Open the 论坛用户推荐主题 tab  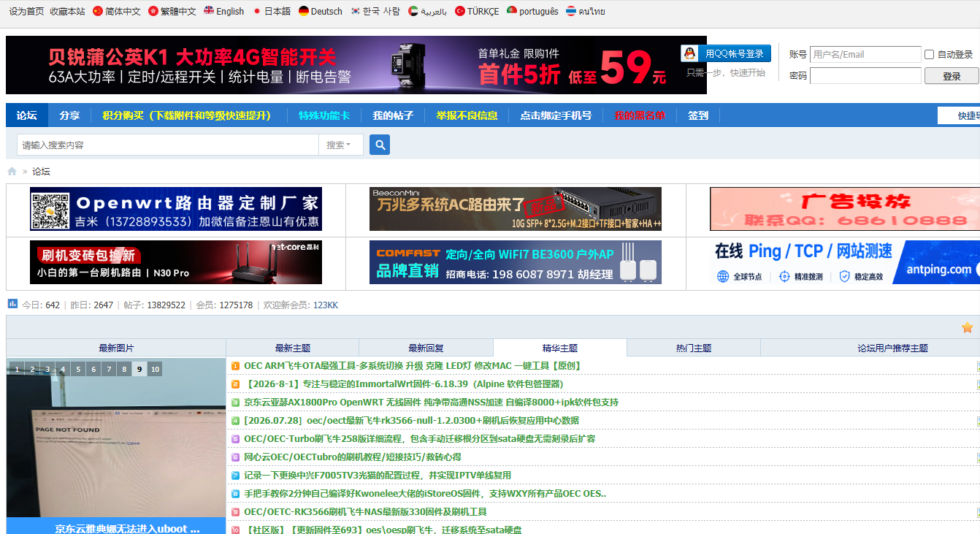click(x=892, y=348)
